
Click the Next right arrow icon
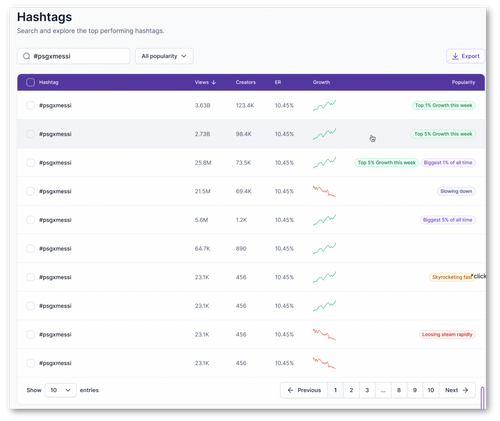point(465,390)
